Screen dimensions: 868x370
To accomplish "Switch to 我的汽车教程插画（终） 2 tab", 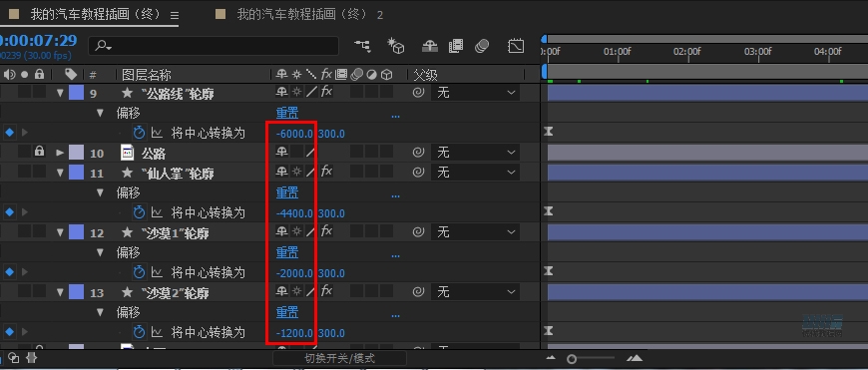I will click(x=309, y=15).
